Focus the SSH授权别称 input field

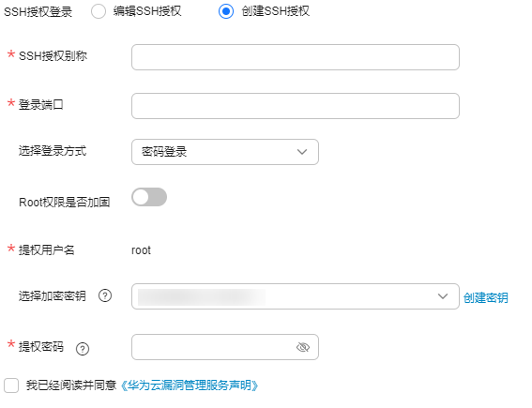296,57
